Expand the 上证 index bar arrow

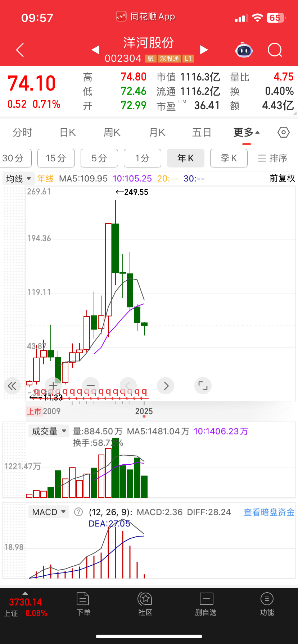pos(25,593)
